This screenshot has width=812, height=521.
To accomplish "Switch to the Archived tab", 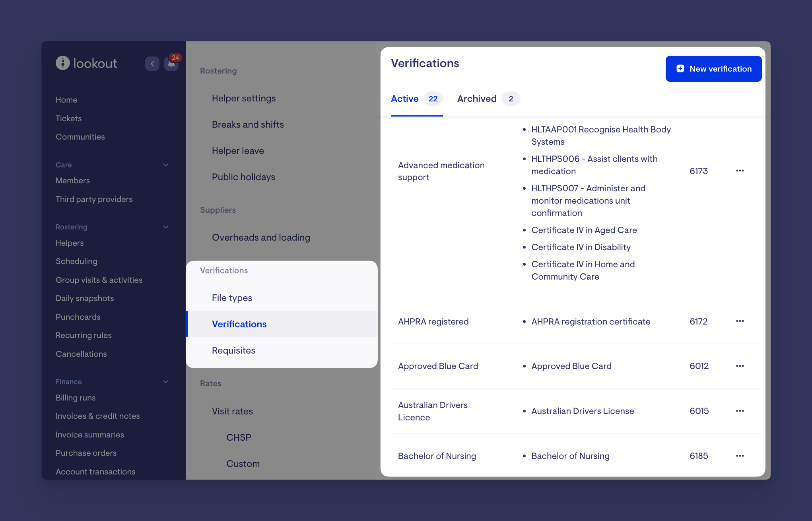I will (x=488, y=99).
